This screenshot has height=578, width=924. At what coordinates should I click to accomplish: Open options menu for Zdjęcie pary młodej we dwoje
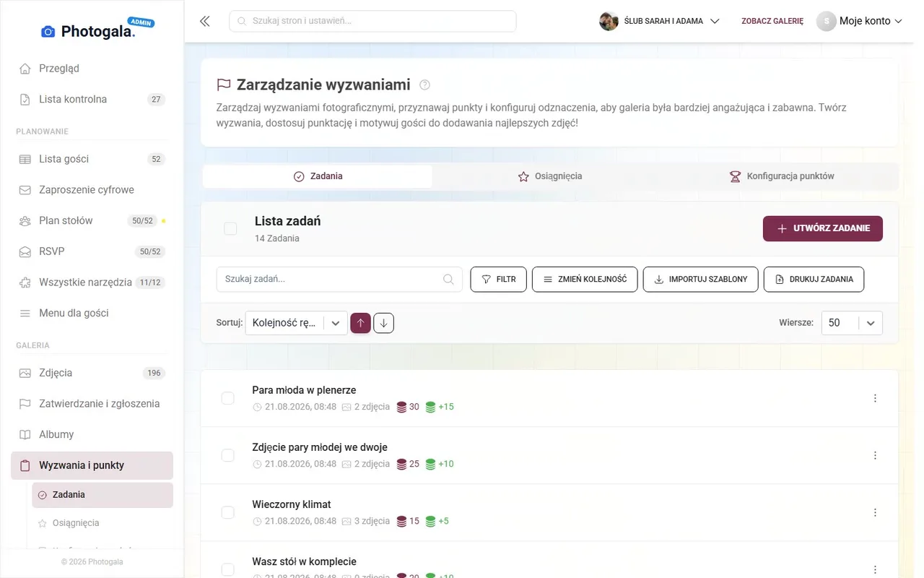[x=875, y=455]
